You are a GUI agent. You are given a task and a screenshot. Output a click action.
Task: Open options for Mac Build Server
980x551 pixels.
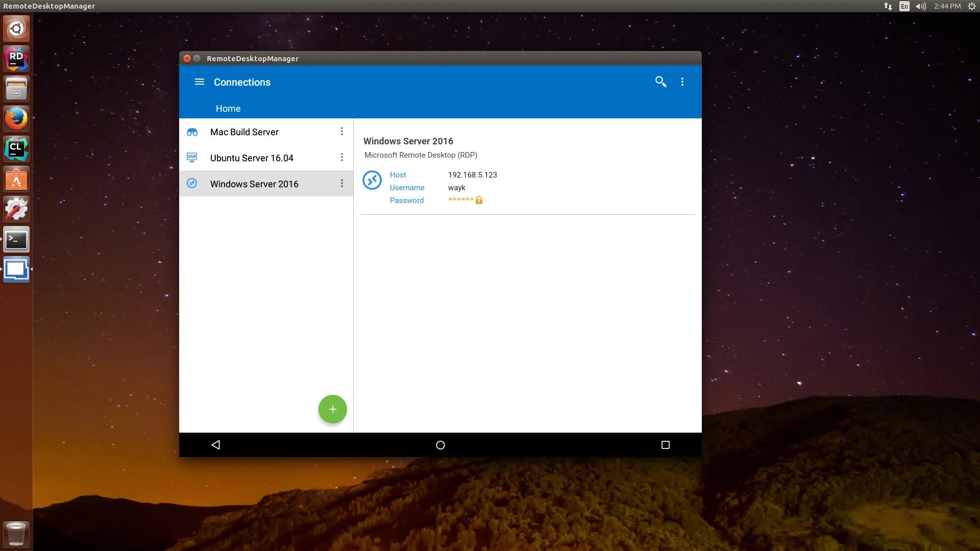coord(342,132)
